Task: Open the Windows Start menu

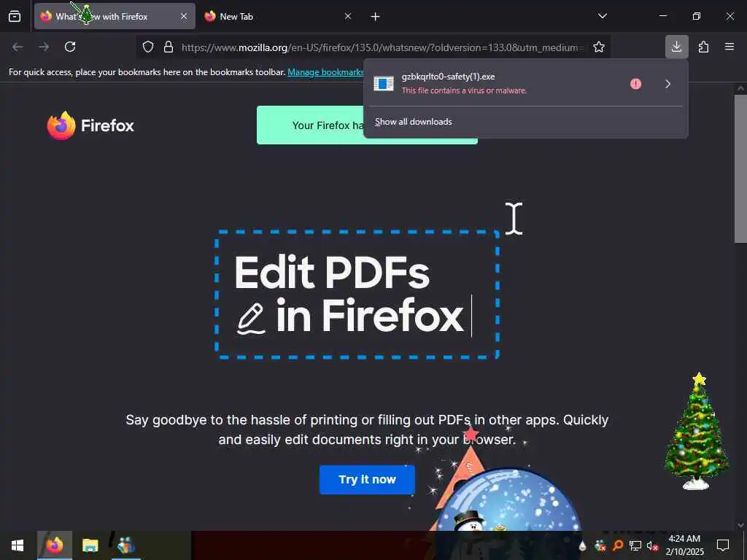Action: point(18,545)
